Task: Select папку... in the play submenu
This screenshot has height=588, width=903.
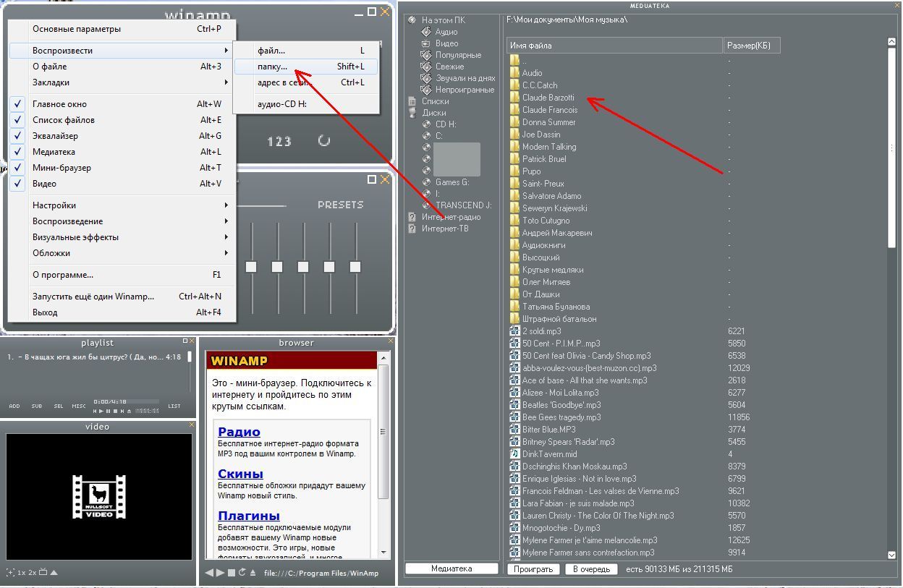Action: click(x=273, y=67)
